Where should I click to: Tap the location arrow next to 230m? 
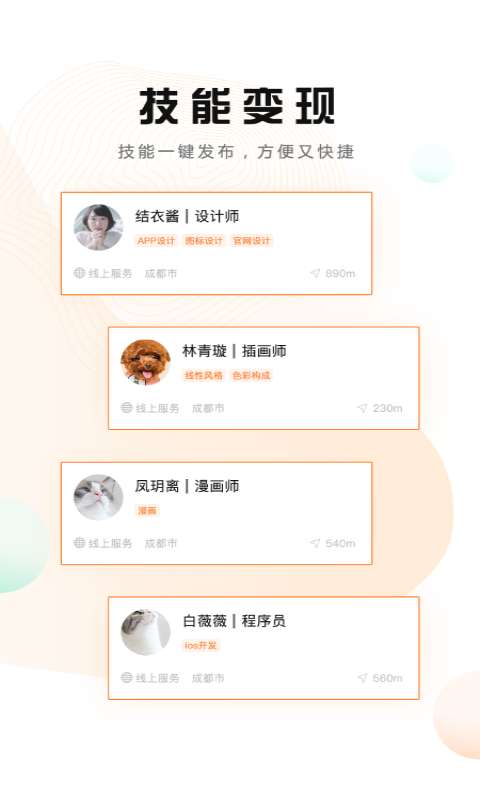(x=363, y=408)
